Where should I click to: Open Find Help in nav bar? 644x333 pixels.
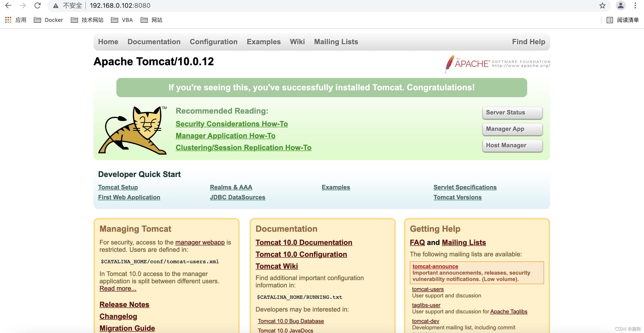[528, 42]
